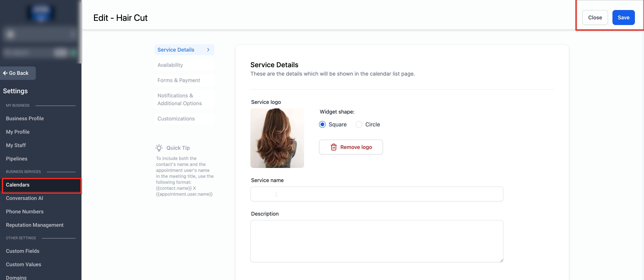Click the trash icon in Remove logo
644x280 pixels.
[x=334, y=147]
